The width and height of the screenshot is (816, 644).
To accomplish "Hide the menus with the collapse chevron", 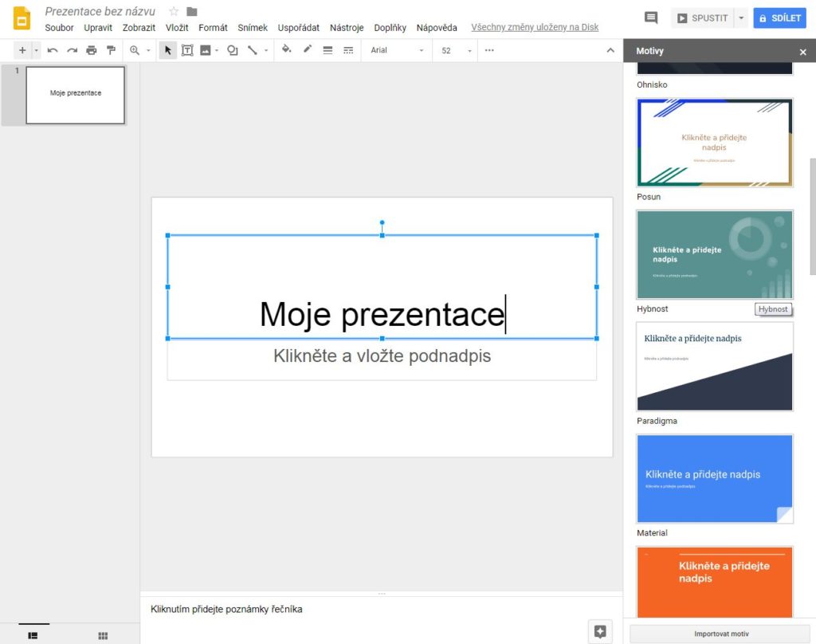I will pyautogui.click(x=610, y=50).
